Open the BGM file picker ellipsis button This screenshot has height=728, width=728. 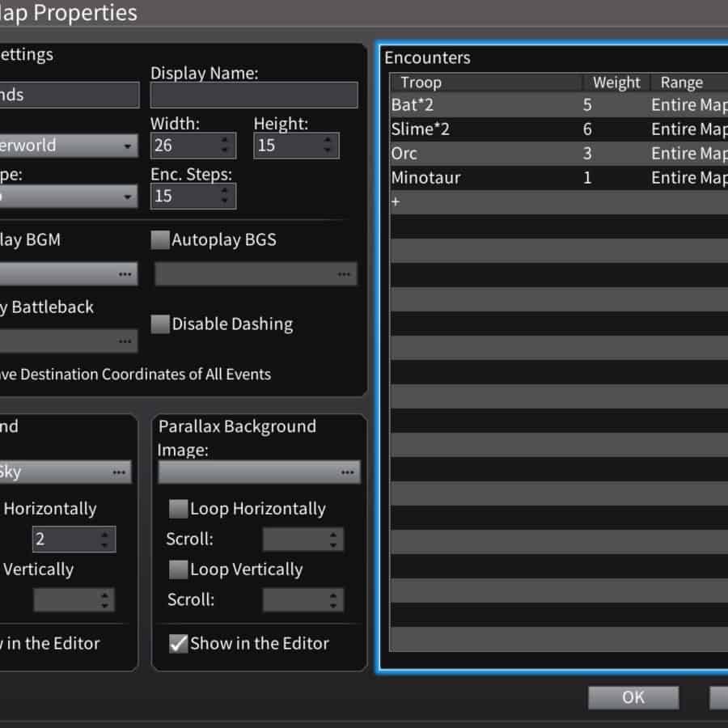coord(124,274)
